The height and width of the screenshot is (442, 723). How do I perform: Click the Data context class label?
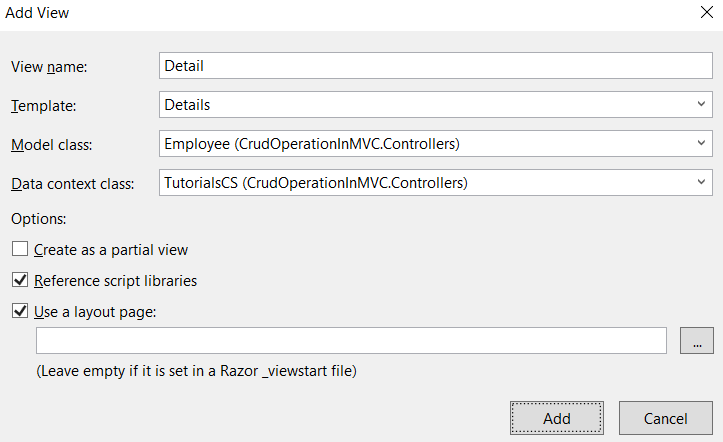73,184
